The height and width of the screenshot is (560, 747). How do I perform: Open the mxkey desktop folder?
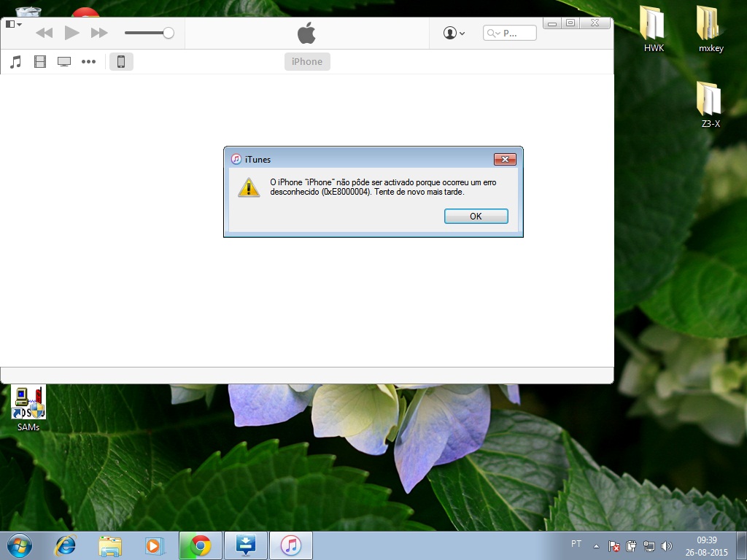711,28
